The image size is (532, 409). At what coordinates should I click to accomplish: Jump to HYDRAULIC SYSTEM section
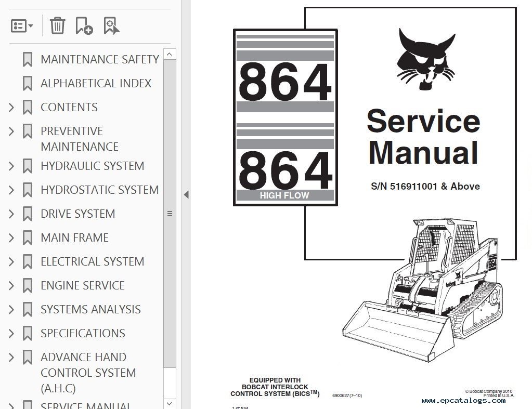92,166
